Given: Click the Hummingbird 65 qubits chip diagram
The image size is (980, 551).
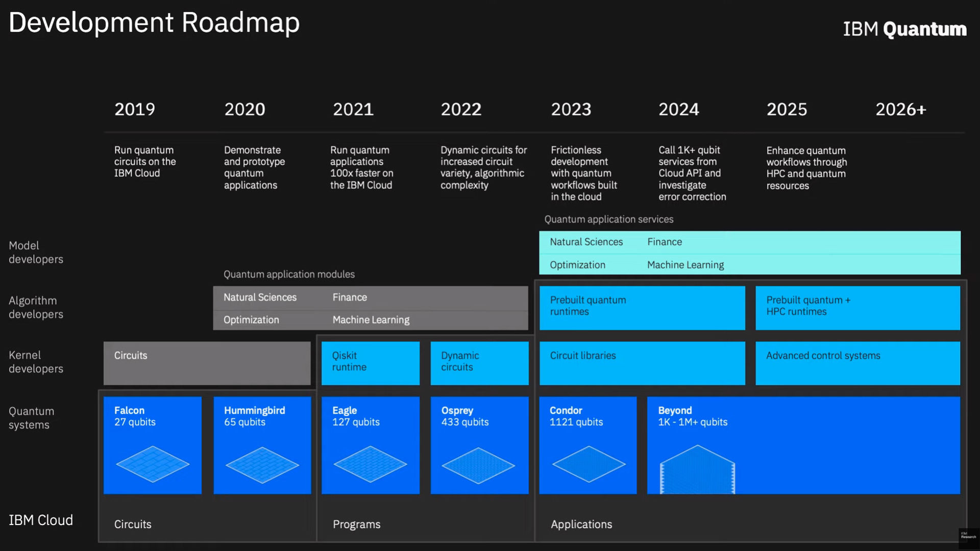Looking at the screenshot, I should (262, 465).
